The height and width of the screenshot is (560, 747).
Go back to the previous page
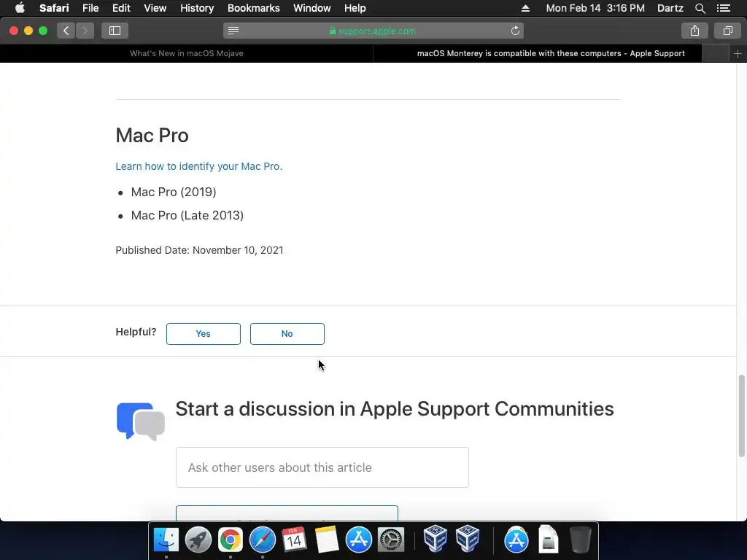coord(66,31)
